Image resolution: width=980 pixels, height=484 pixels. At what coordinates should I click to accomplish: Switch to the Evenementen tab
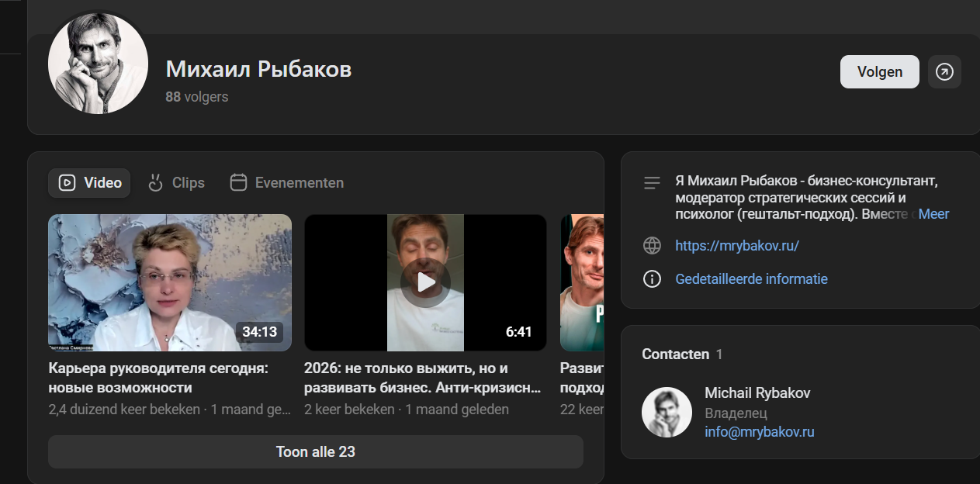(x=287, y=183)
